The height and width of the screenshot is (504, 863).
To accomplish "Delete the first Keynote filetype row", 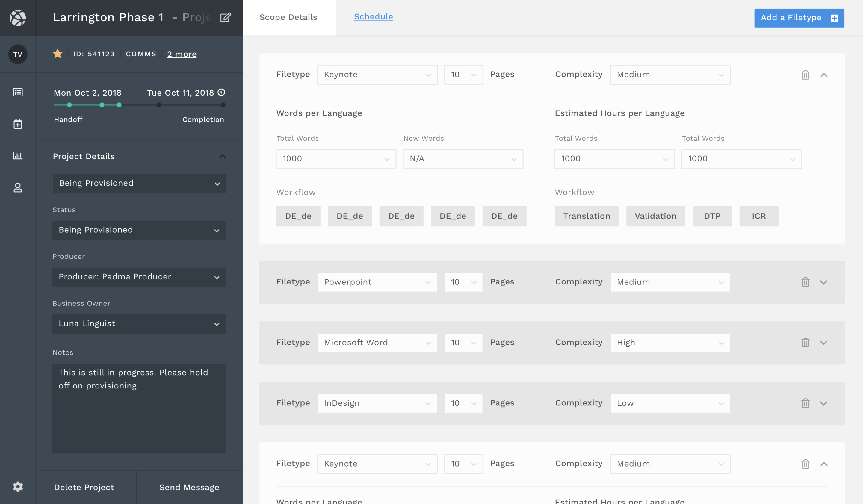I will tap(805, 75).
